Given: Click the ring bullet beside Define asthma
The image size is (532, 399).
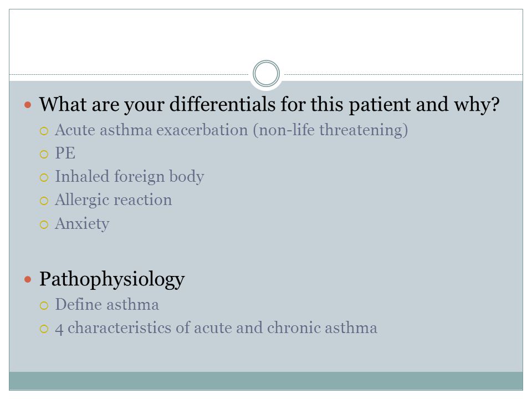Looking at the screenshot, I should point(44,305).
